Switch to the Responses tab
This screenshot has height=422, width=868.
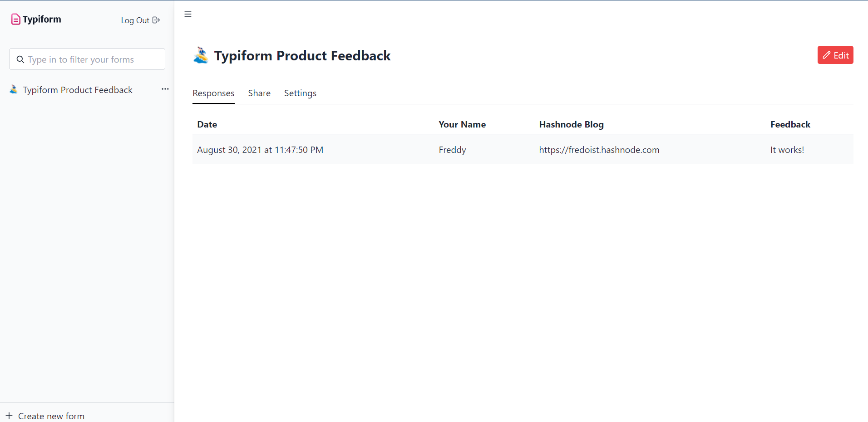[x=213, y=93]
